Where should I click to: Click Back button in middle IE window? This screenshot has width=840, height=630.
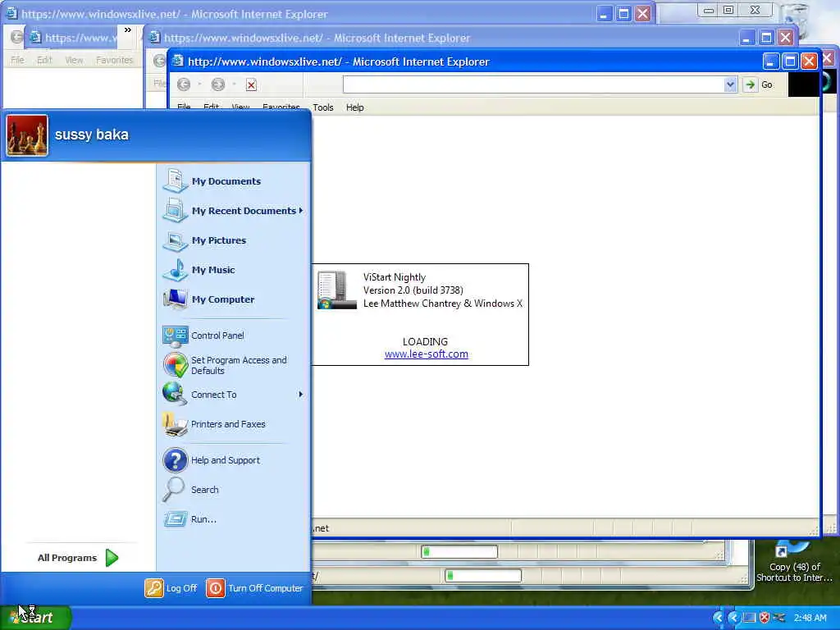[160, 61]
